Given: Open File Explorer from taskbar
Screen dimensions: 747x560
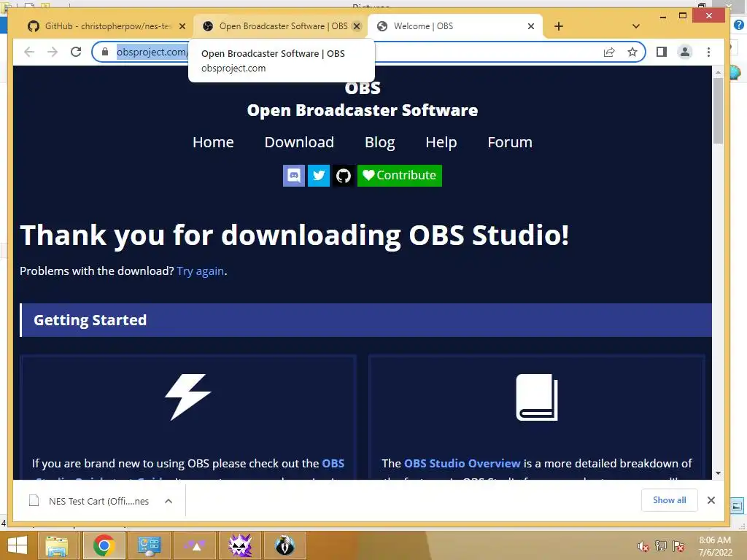Looking at the screenshot, I should [x=57, y=545].
